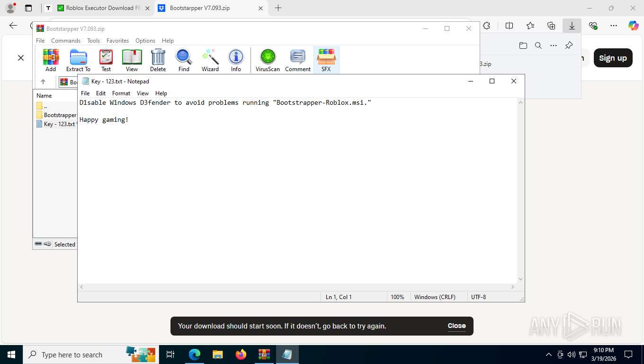Click Windows Start button

(x=11, y=355)
